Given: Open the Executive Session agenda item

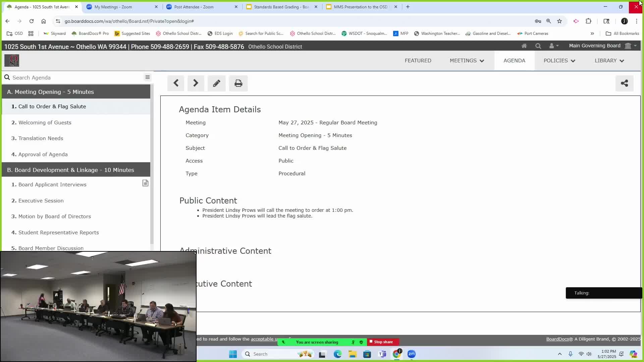Looking at the screenshot, I should [41, 200].
